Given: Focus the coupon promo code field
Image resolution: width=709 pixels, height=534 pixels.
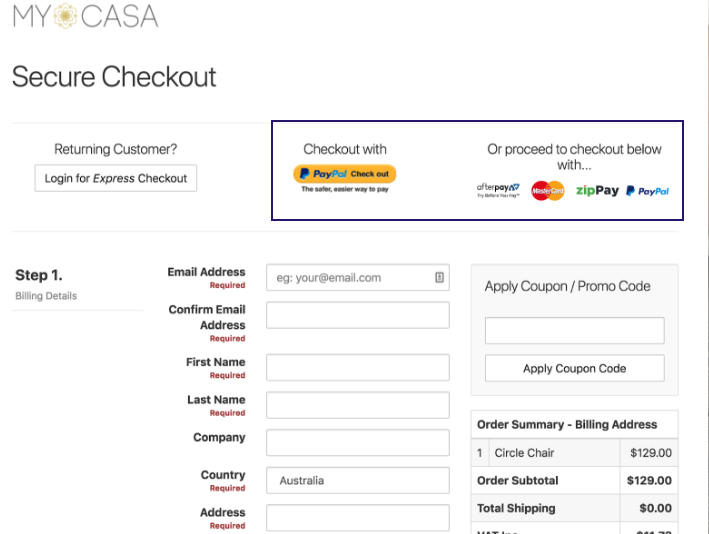Looking at the screenshot, I should tap(574, 331).
